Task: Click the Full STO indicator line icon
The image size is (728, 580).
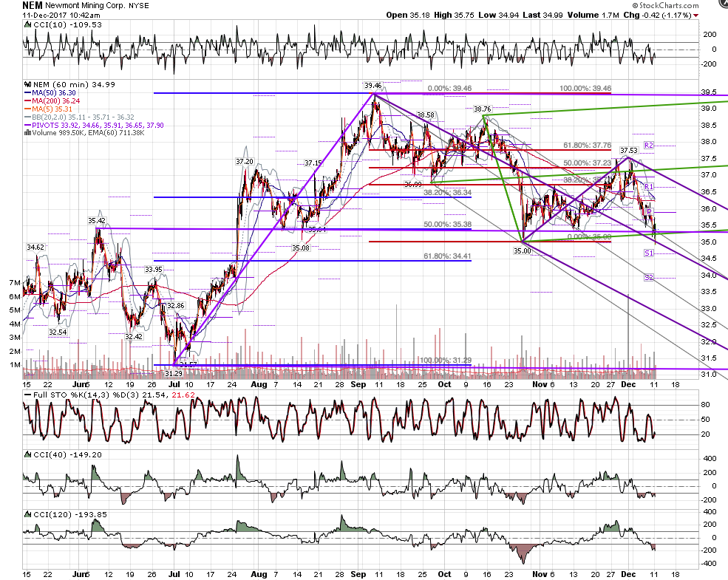Action: (27, 395)
